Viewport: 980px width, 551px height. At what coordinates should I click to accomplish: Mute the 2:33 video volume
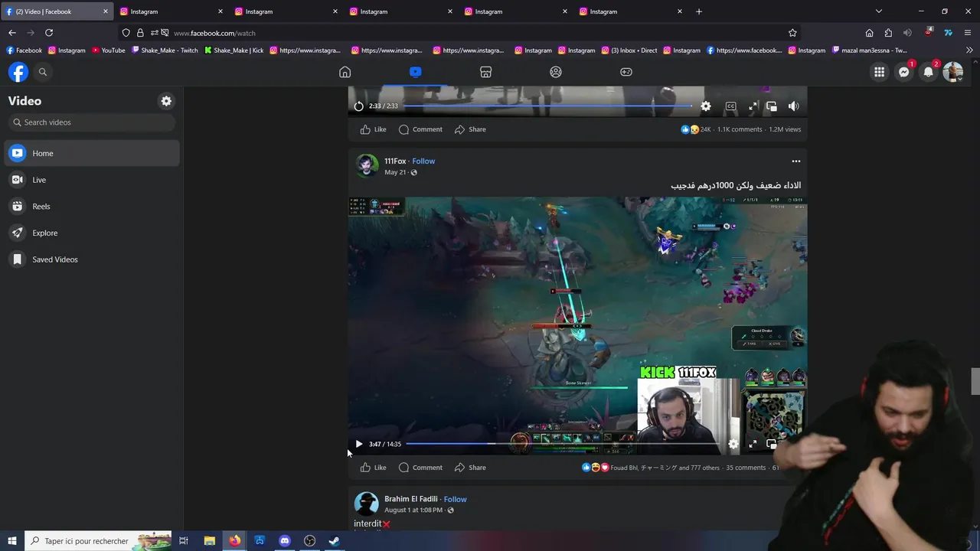click(794, 106)
